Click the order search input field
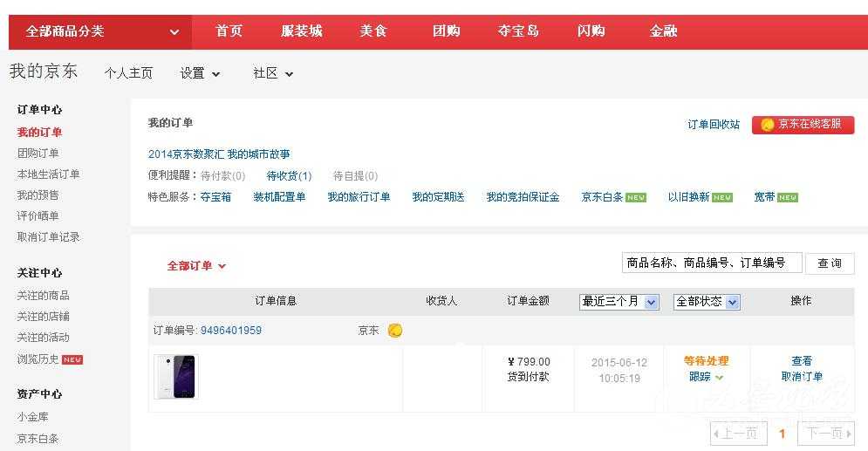 [x=711, y=263]
